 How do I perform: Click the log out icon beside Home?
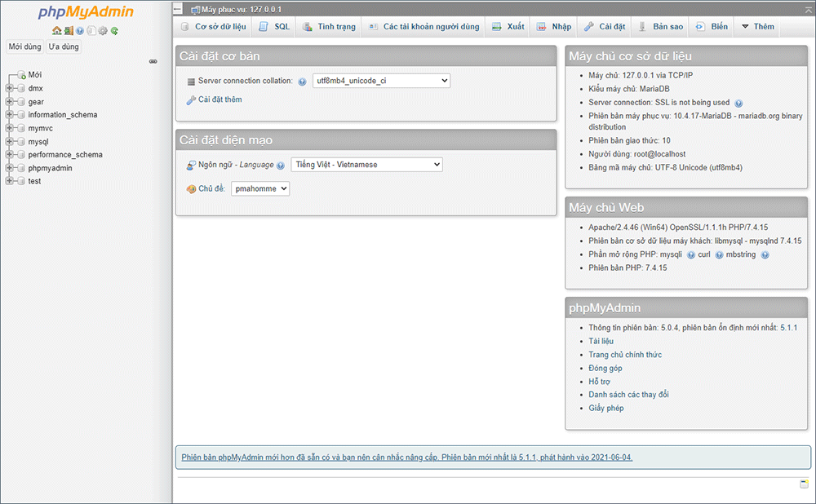(69, 31)
